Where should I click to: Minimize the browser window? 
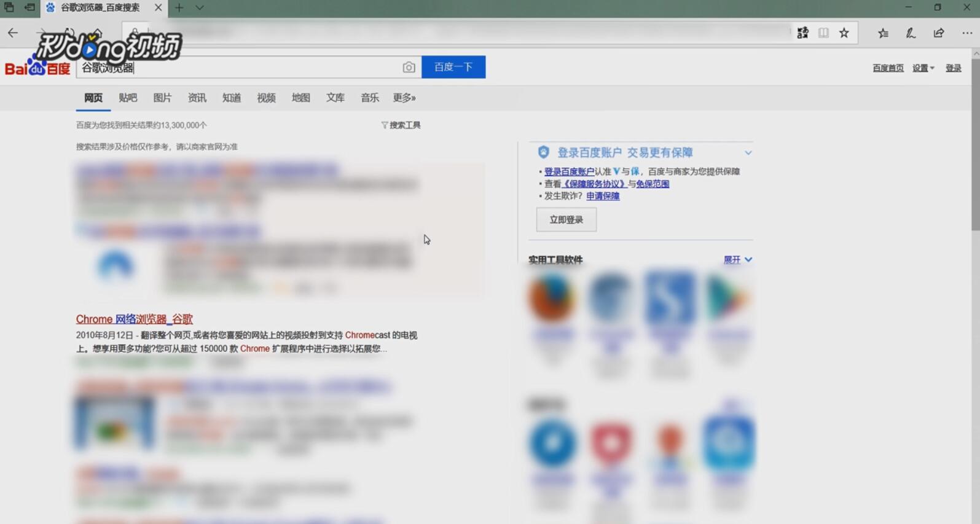point(909,7)
